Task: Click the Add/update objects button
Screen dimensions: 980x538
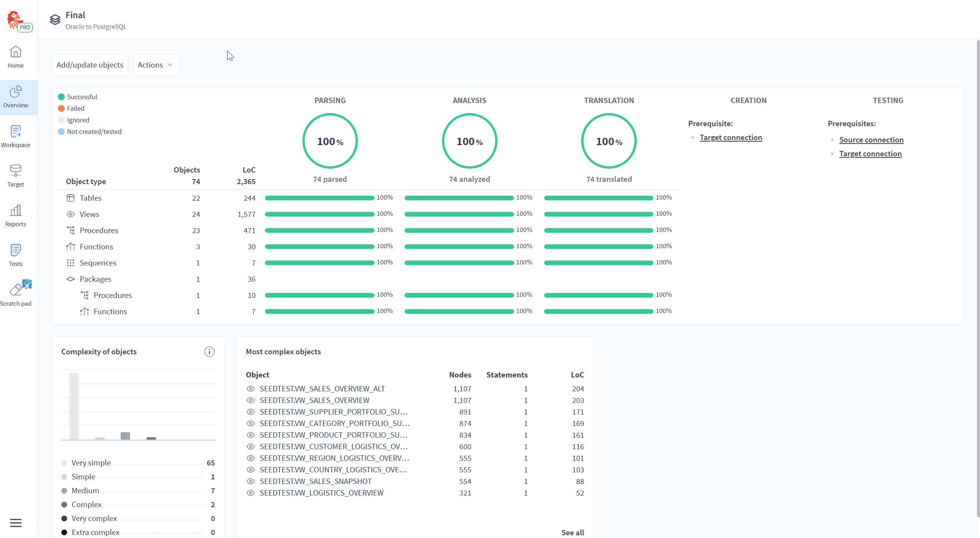Action: 90,65
